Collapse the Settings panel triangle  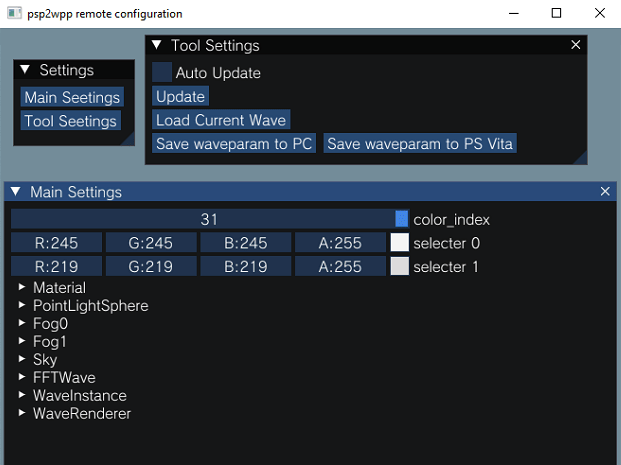coord(25,70)
